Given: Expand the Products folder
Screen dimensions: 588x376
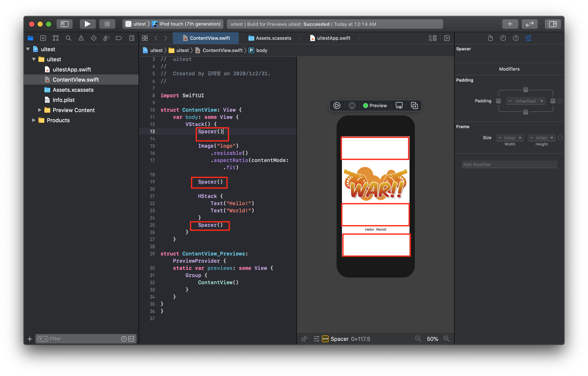Looking at the screenshot, I should pos(34,120).
